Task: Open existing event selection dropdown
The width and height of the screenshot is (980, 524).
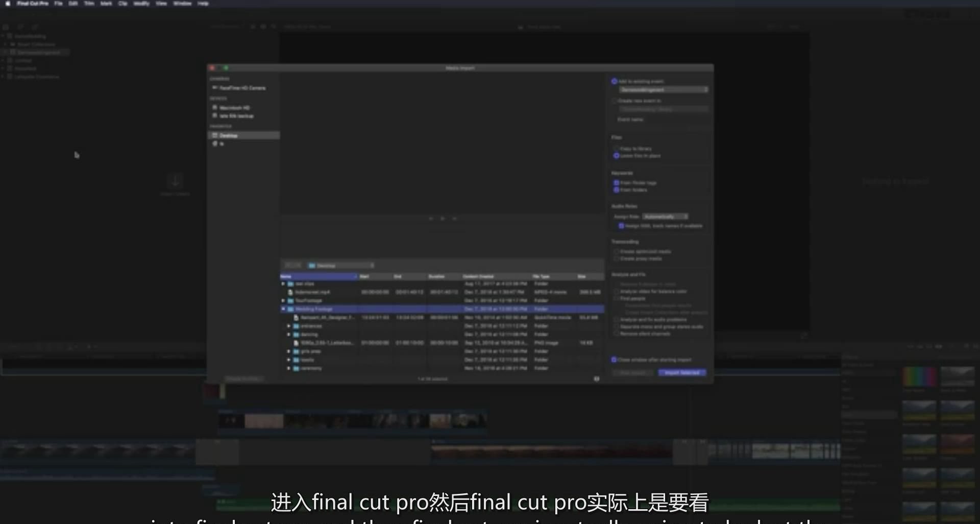Action: (x=664, y=90)
